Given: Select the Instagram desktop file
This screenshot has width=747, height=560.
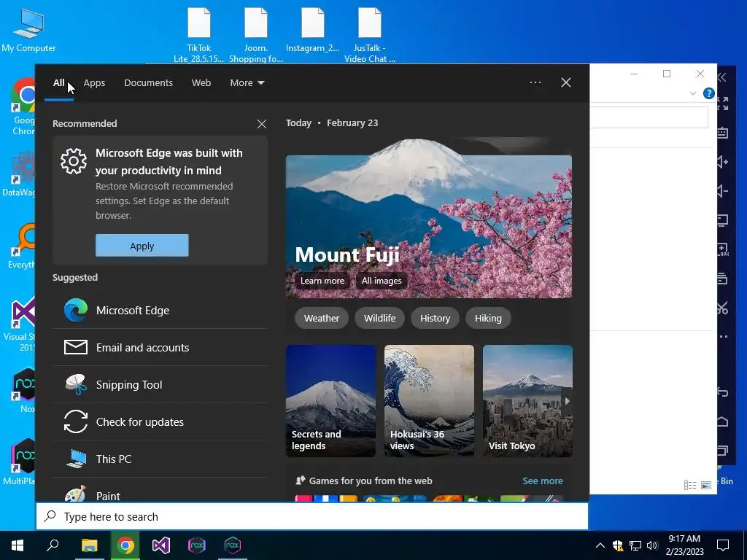Looking at the screenshot, I should [312, 29].
